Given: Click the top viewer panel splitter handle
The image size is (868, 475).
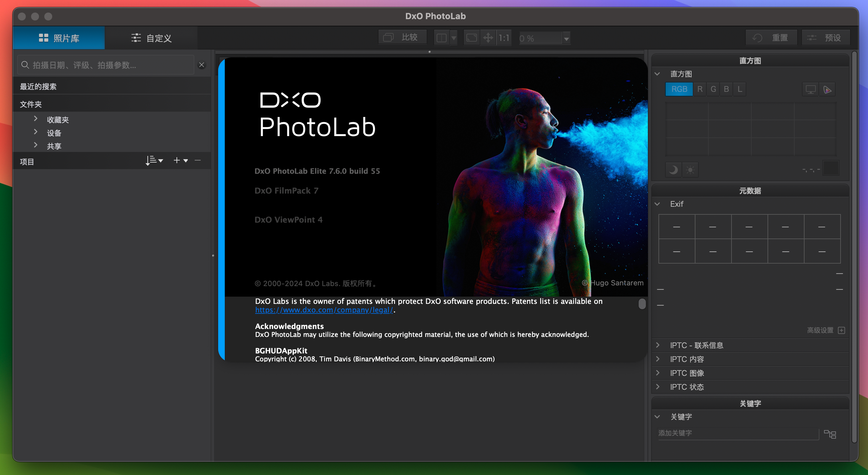Looking at the screenshot, I should pos(429,52).
